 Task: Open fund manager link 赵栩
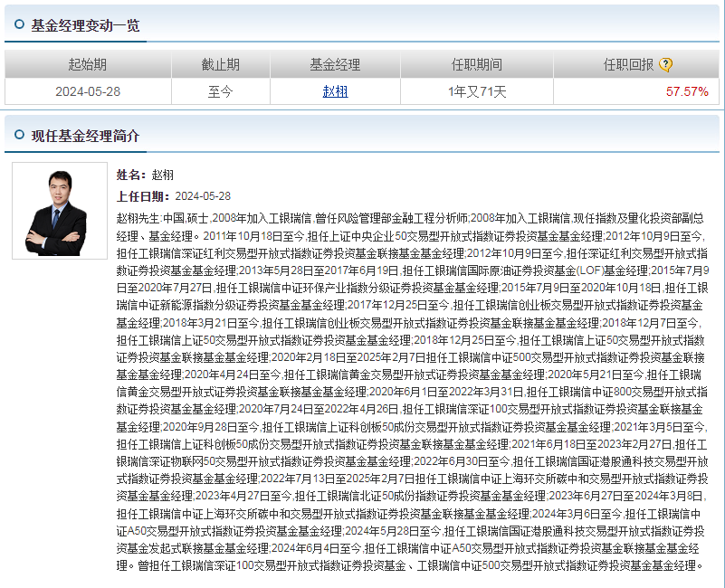click(x=335, y=91)
